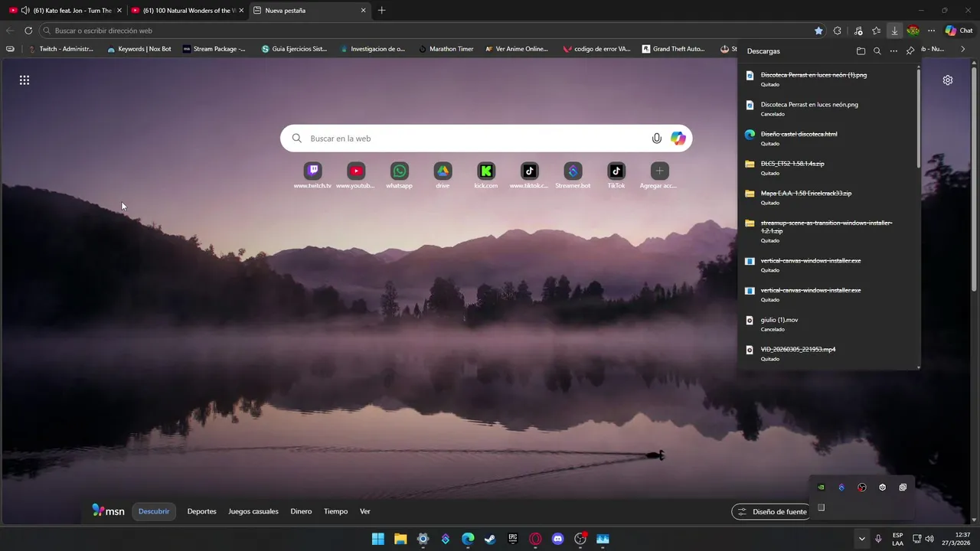The height and width of the screenshot is (551, 980).
Task: Open the Favorites list star icon
Action: pyautogui.click(x=876, y=31)
